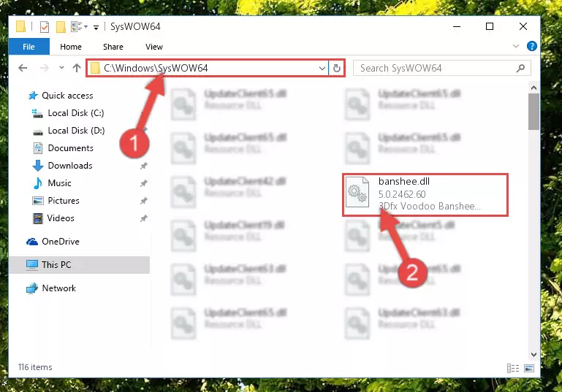Viewport: 562px width, 392px height.
Task: Click the pin icon next to Downloads
Action: click(144, 166)
